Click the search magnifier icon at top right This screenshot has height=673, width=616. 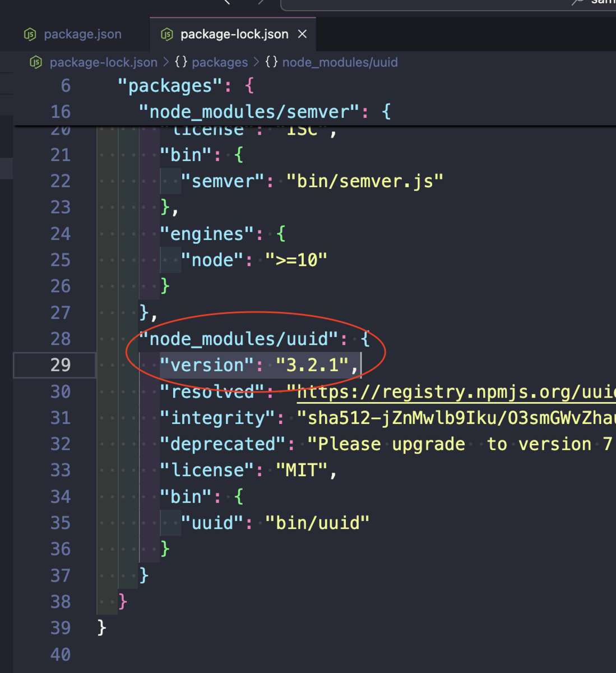coord(577,2)
